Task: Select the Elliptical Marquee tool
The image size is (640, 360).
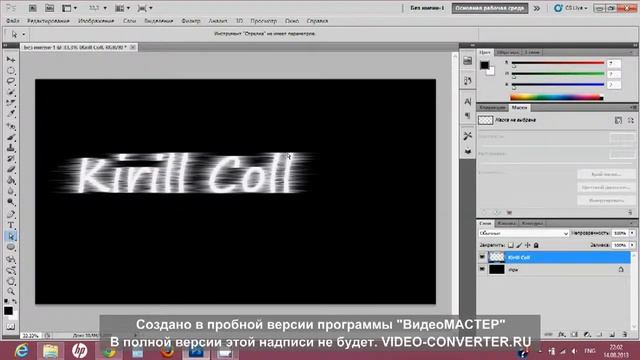Action: [x=11, y=71]
